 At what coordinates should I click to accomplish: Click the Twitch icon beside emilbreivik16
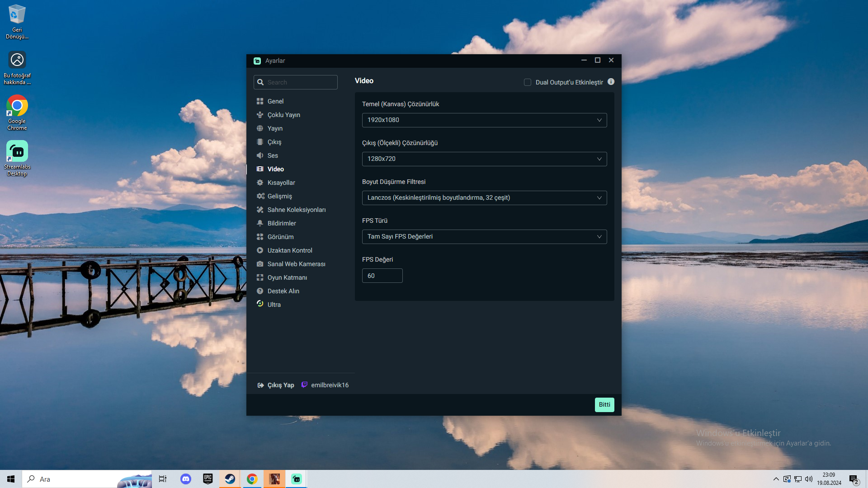coord(304,385)
